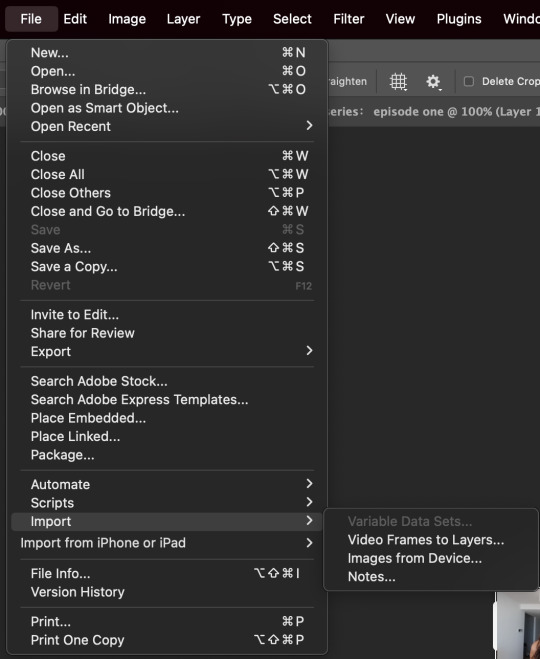Open the crop settings gear icon
540x659 pixels.
click(x=433, y=82)
